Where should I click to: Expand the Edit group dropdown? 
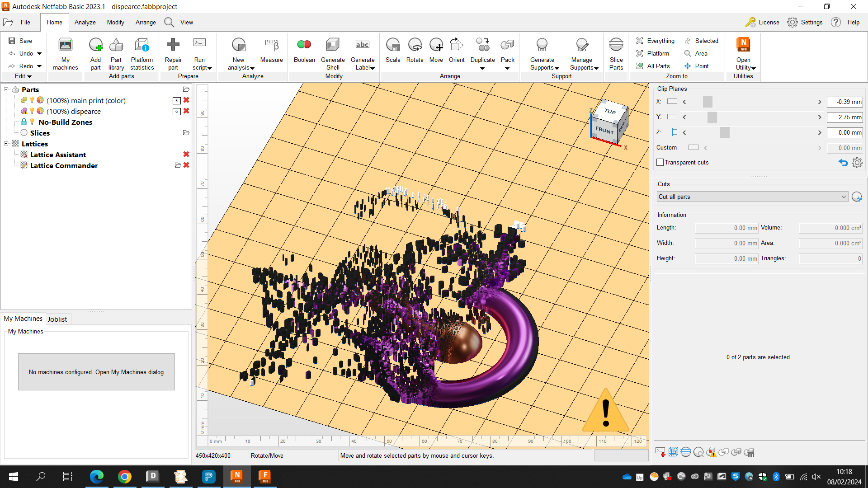pos(23,76)
